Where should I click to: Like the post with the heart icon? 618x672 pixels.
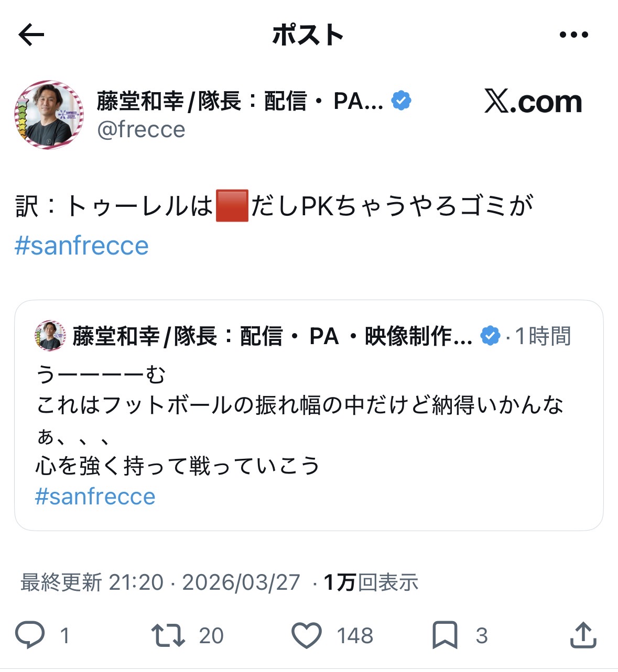[x=306, y=635]
